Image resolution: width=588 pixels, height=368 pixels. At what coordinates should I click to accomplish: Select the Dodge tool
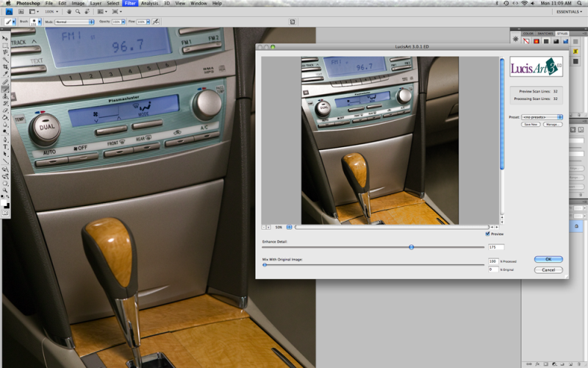tap(5, 132)
